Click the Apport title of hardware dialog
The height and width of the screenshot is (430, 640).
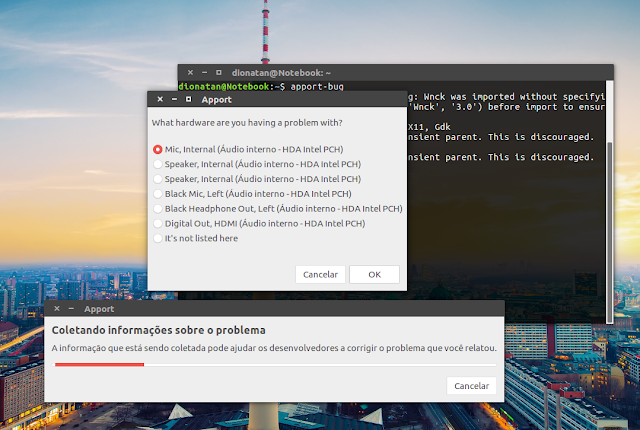(216, 100)
